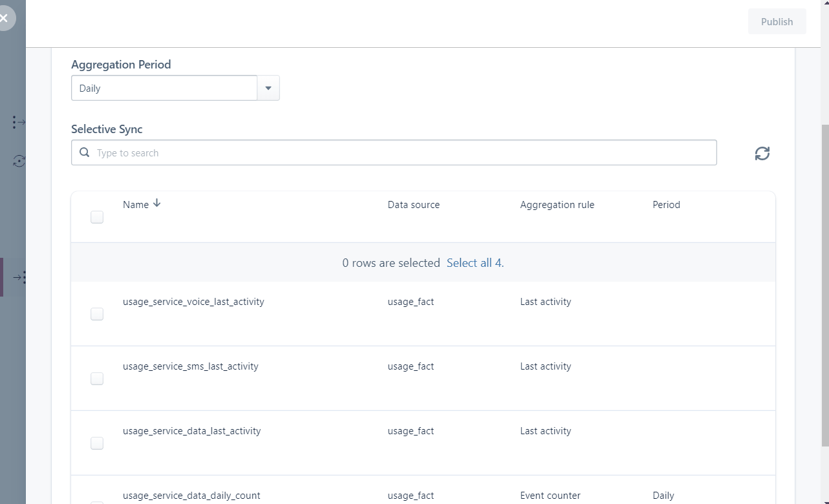
Task: Click the sort arrow next to Name
Action: click(156, 204)
